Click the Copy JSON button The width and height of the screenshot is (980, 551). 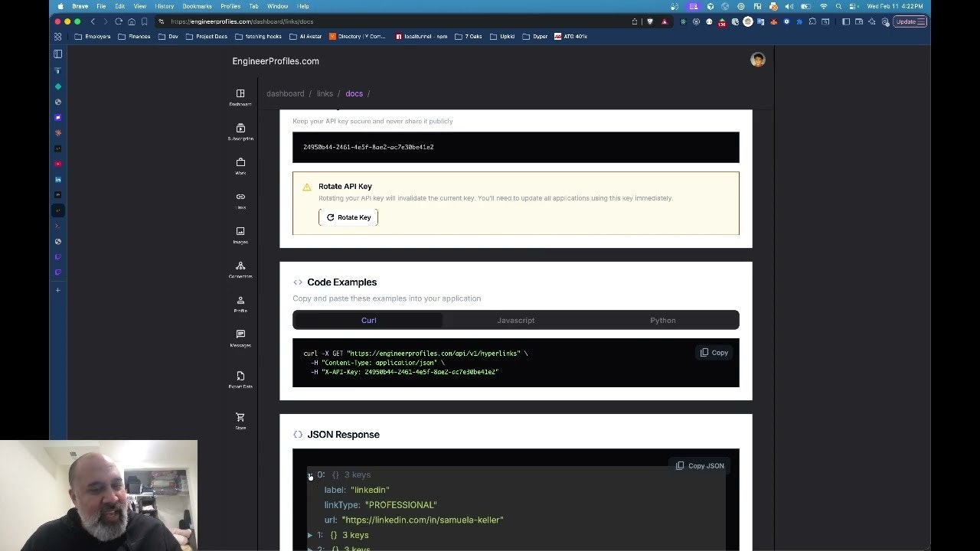pos(700,465)
